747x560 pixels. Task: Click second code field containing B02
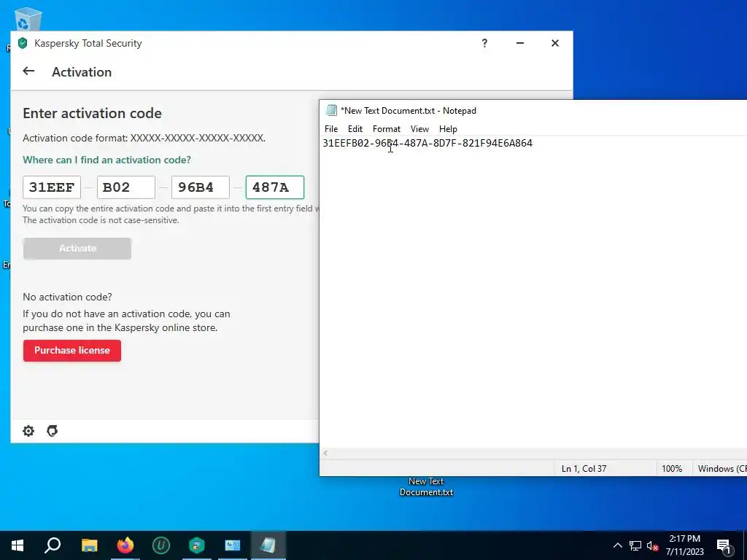coord(125,187)
